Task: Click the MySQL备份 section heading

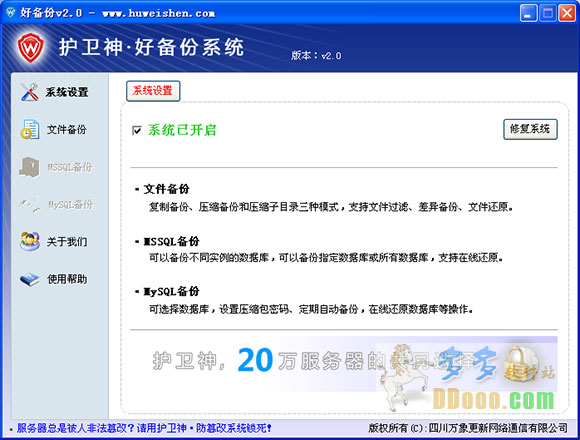Action: [172, 291]
